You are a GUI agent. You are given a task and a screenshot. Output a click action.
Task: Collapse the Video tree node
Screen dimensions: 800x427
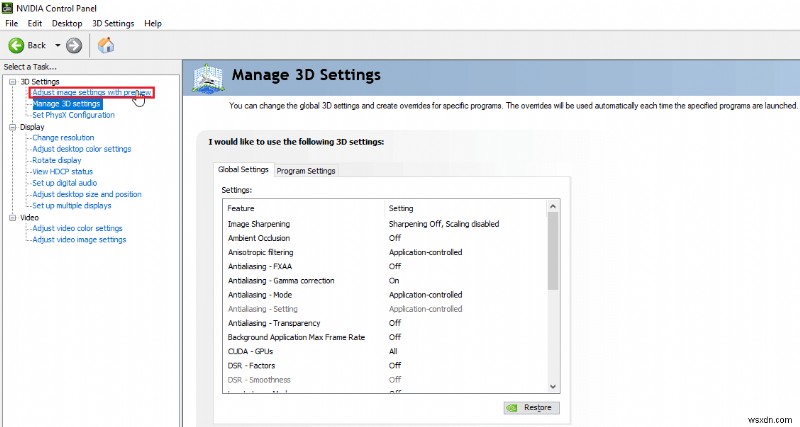pos(13,217)
